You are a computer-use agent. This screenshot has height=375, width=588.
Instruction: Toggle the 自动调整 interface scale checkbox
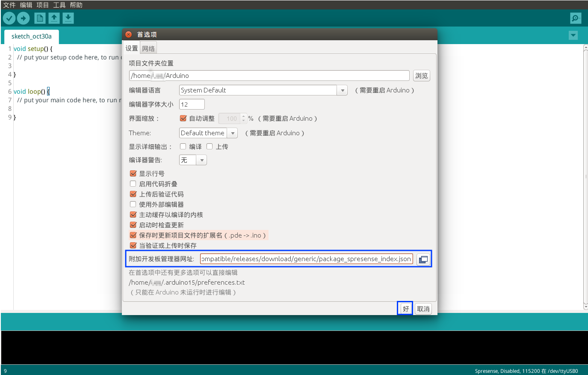(183, 119)
